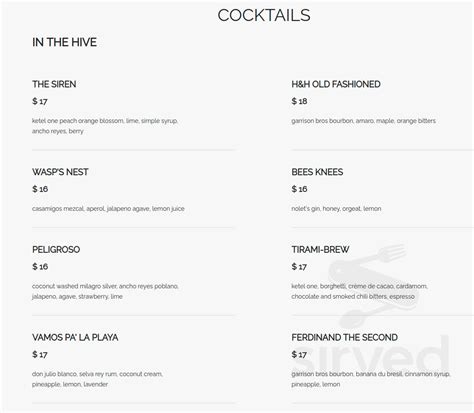Open the H&H OLD FASHIONED item
Viewport: 474px width, 413px height.
[x=336, y=84]
